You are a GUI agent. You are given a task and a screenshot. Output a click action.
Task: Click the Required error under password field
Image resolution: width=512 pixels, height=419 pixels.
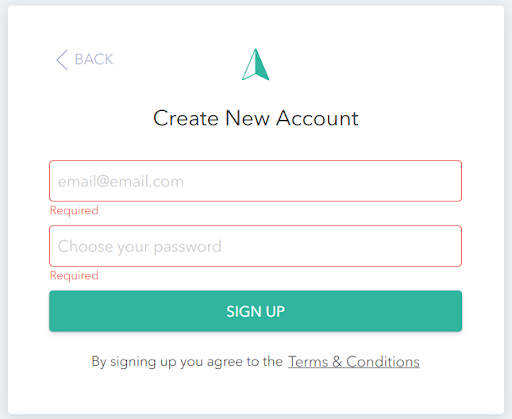(x=74, y=275)
